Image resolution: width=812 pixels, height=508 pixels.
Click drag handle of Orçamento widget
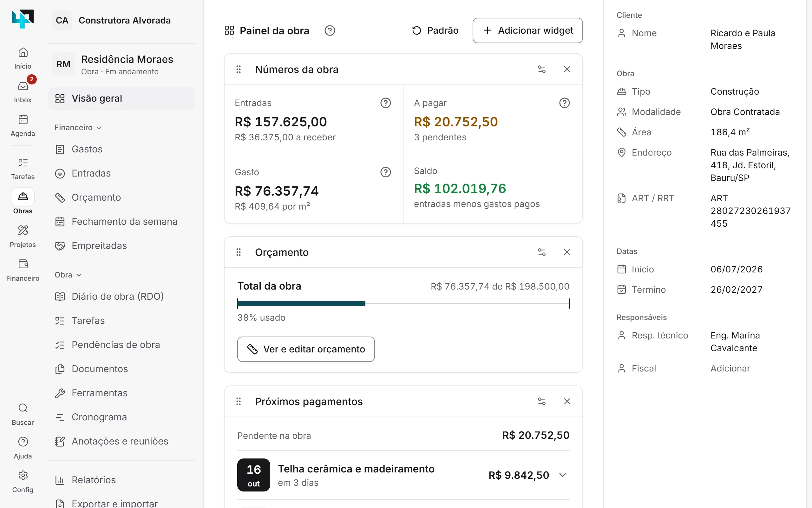pos(239,252)
